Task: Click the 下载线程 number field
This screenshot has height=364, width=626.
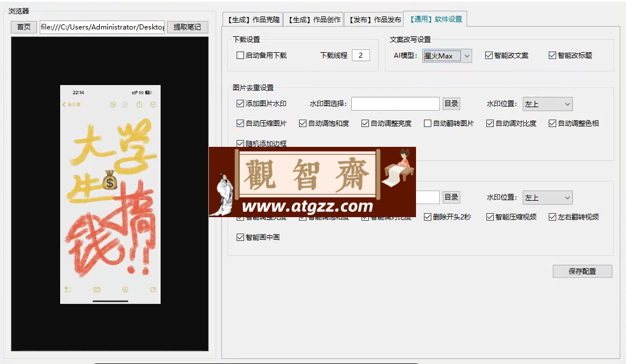Action: coord(361,56)
